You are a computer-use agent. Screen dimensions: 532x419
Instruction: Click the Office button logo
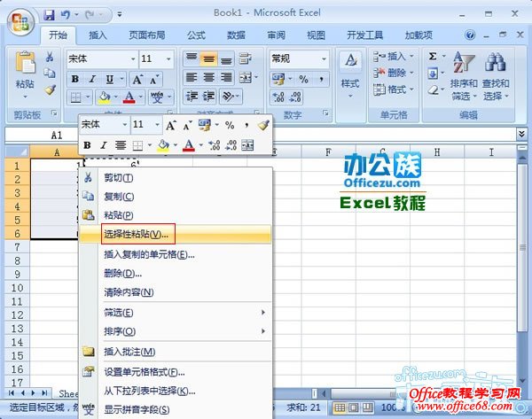[20, 21]
